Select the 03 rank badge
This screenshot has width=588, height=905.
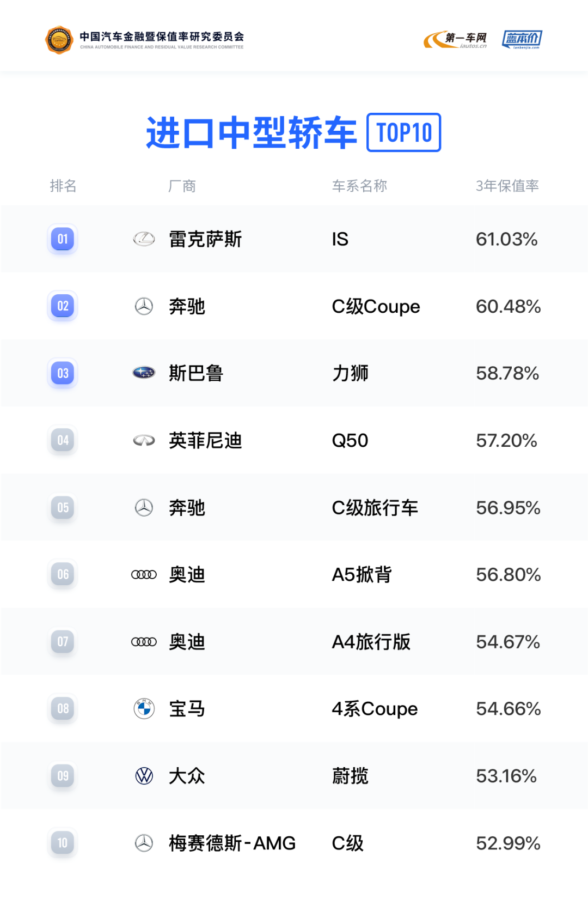click(63, 373)
